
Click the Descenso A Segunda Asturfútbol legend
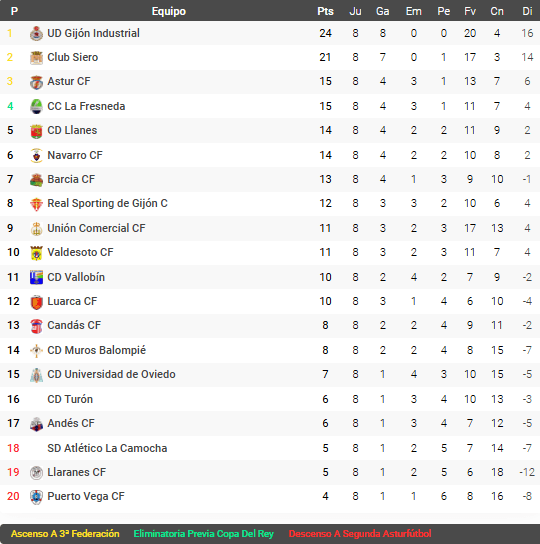360,534
